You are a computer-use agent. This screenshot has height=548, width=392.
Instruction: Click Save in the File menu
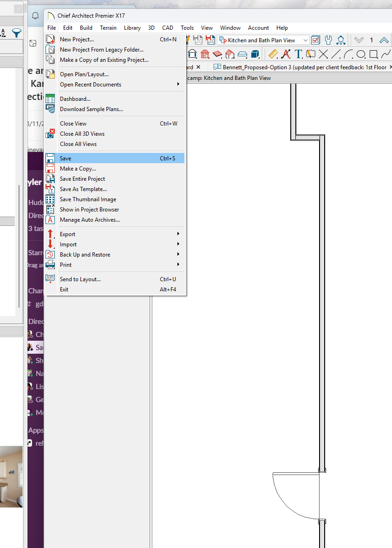pos(65,158)
